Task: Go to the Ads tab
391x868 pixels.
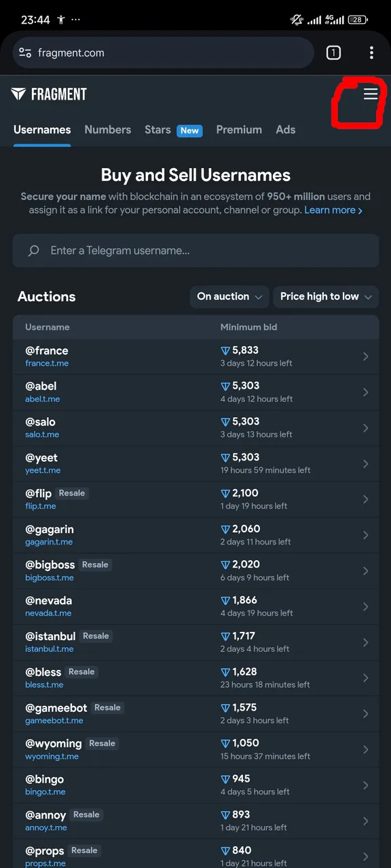Action: click(x=286, y=130)
